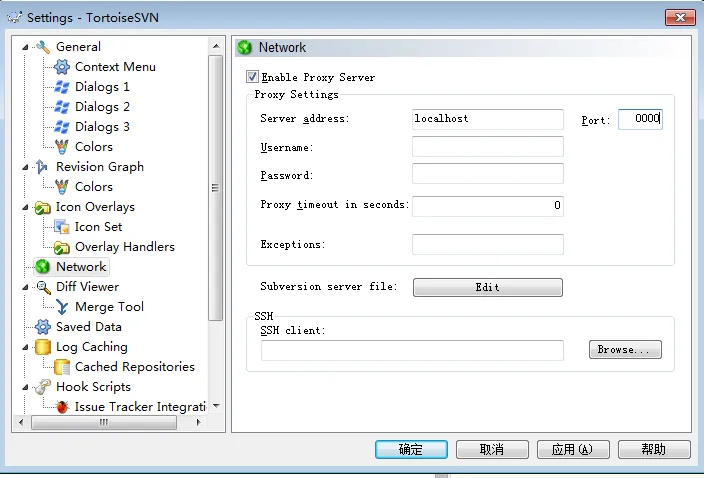This screenshot has width=704, height=478.
Task: Collapse the Icon Overlays tree node
Action: coord(26,207)
